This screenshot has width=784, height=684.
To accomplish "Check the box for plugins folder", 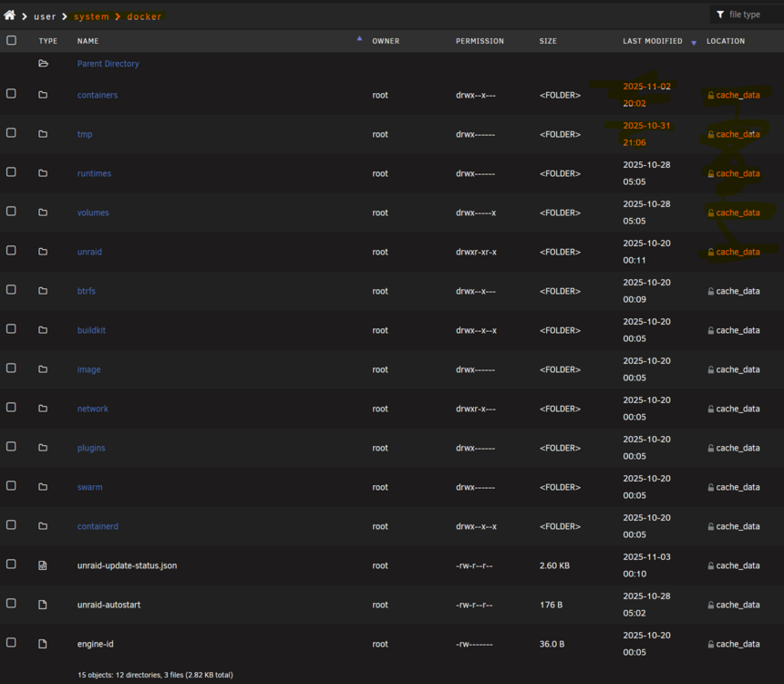I will [11, 446].
